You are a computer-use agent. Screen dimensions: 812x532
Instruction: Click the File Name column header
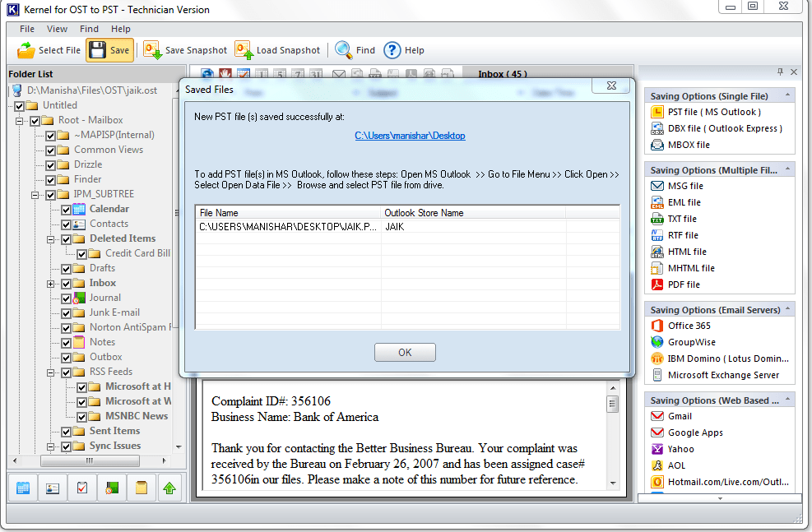tap(288, 213)
